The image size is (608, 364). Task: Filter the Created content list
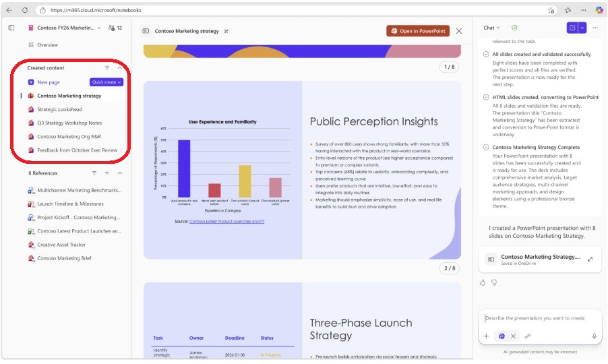point(107,68)
